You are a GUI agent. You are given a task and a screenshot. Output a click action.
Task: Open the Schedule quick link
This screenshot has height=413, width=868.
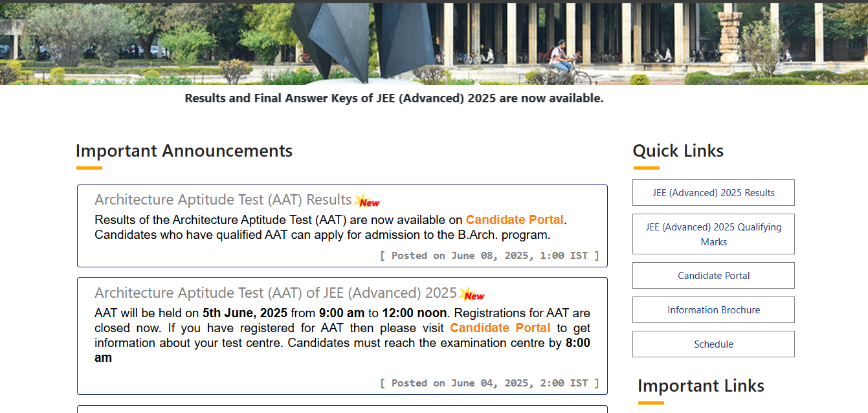[713, 344]
